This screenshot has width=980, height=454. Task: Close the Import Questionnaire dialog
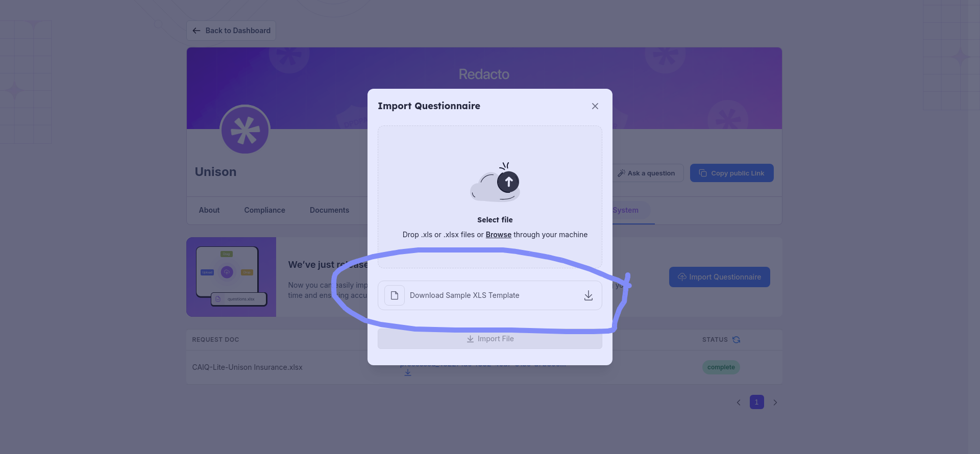pyautogui.click(x=595, y=106)
